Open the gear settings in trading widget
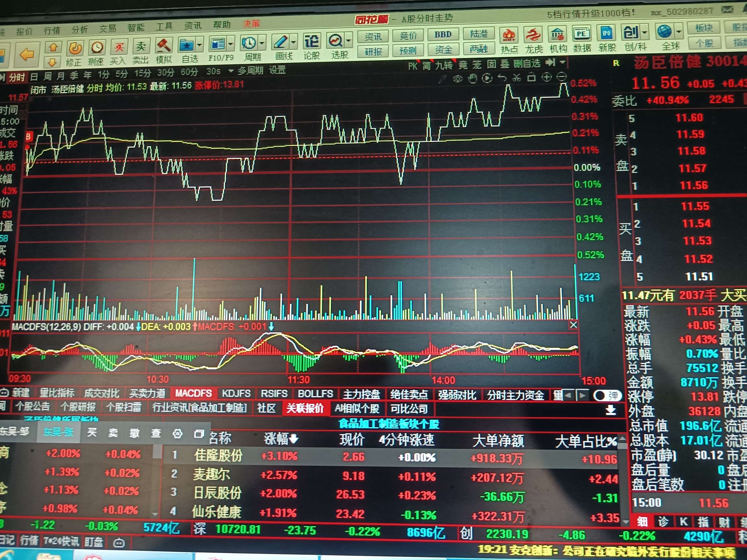The width and height of the screenshot is (747, 560). [x=178, y=434]
